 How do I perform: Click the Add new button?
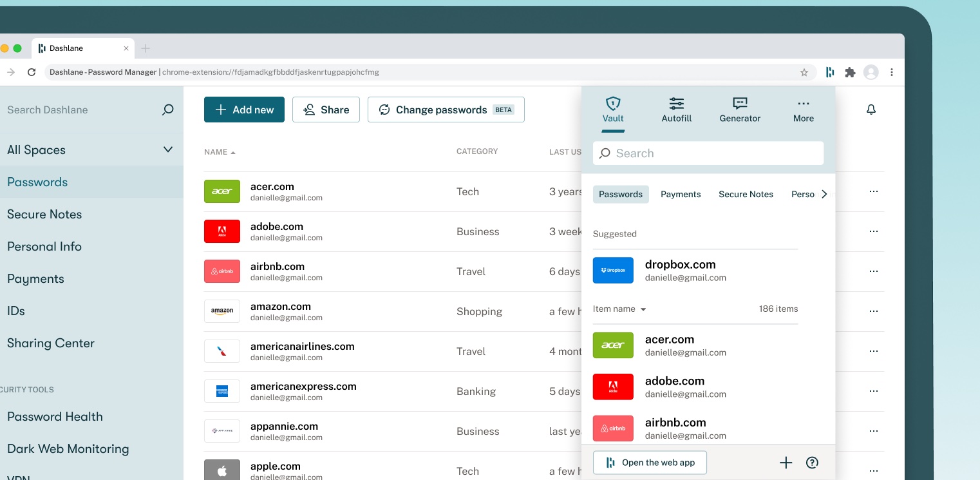pos(244,110)
